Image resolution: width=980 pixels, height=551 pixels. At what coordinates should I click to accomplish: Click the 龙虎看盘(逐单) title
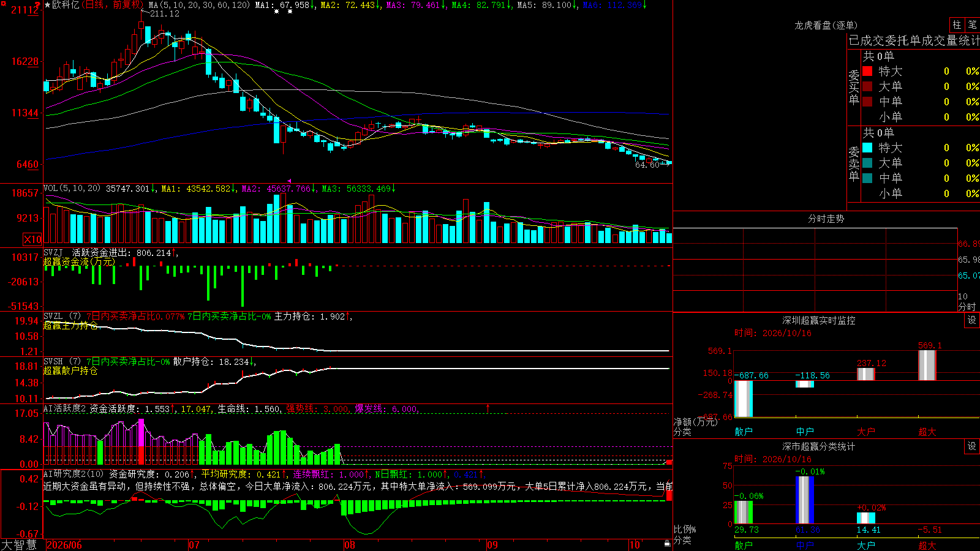tap(826, 25)
